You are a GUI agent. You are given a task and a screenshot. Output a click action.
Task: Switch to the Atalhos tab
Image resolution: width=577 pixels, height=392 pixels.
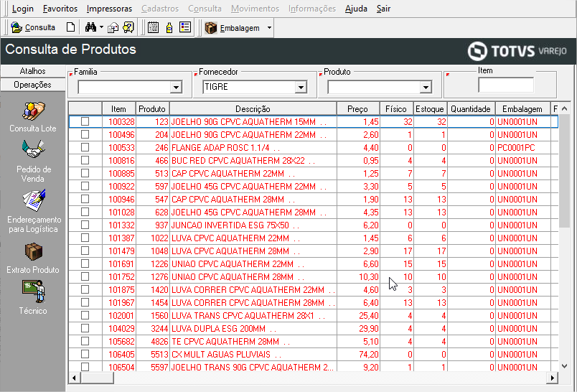click(x=33, y=71)
